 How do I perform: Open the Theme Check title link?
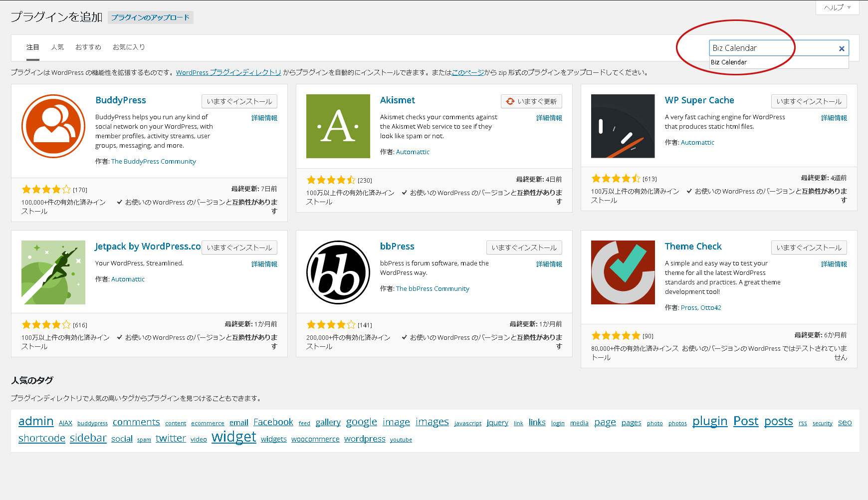693,247
